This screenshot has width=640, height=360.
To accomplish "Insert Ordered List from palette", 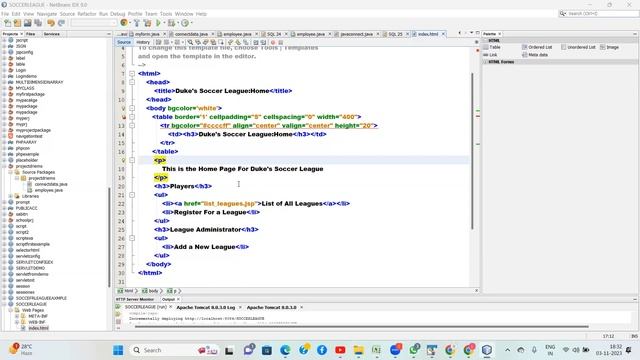I will (x=537, y=47).
